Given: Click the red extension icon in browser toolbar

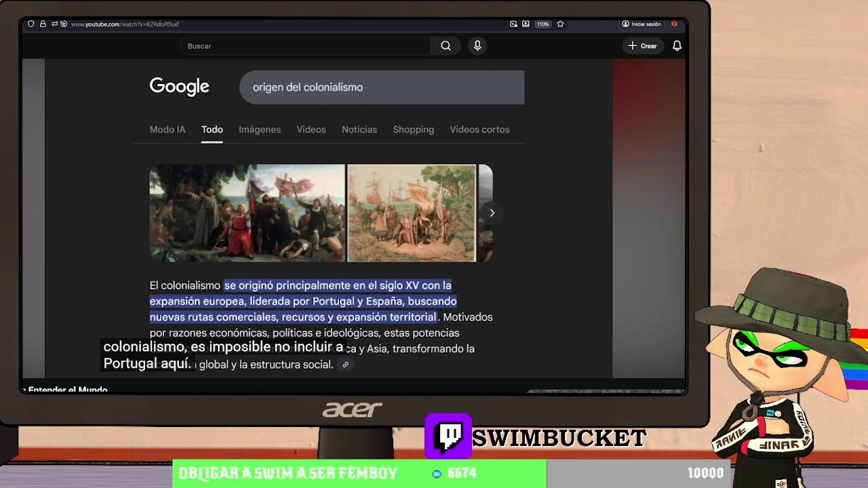Looking at the screenshot, I should [x=674, y=24].
